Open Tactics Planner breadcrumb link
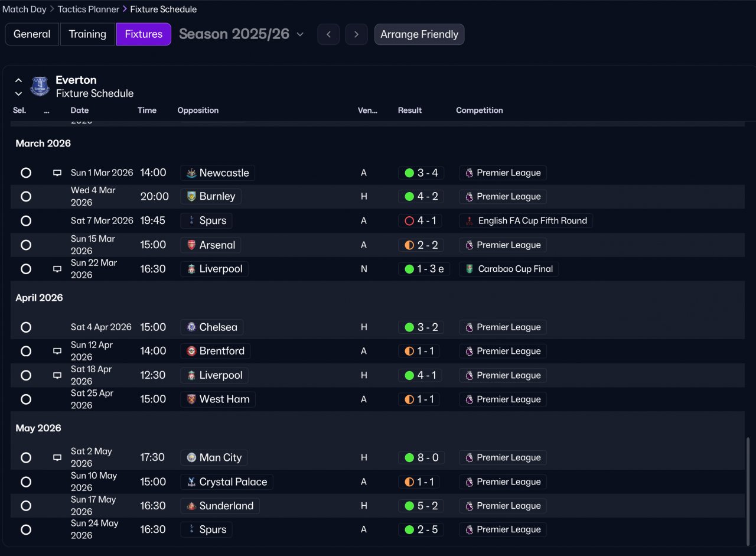 tap(89, 9)
